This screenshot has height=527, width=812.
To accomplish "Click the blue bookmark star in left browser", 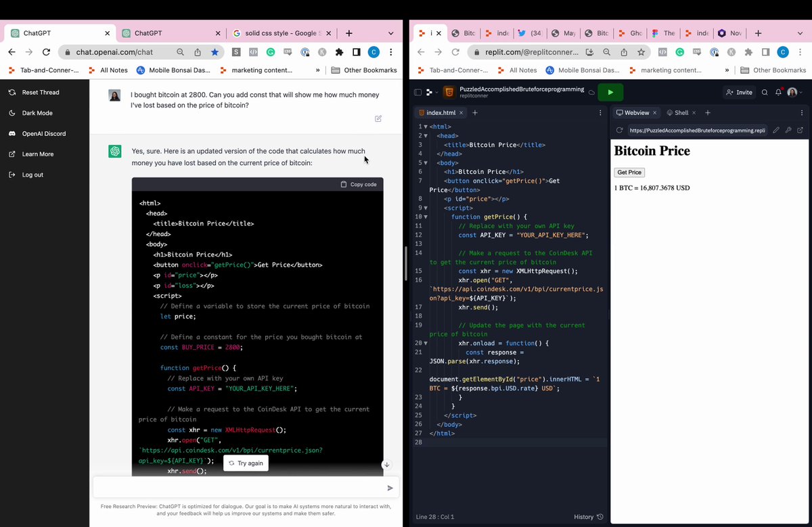I will click(215, 52).
